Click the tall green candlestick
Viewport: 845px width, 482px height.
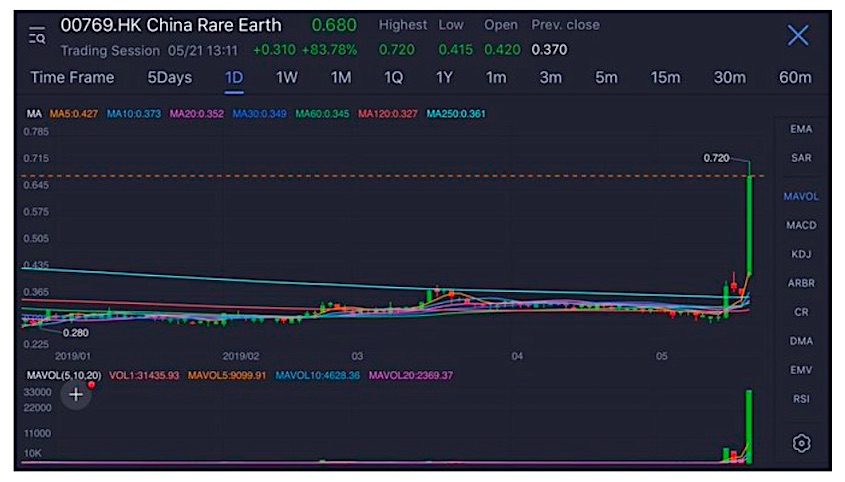749,225
